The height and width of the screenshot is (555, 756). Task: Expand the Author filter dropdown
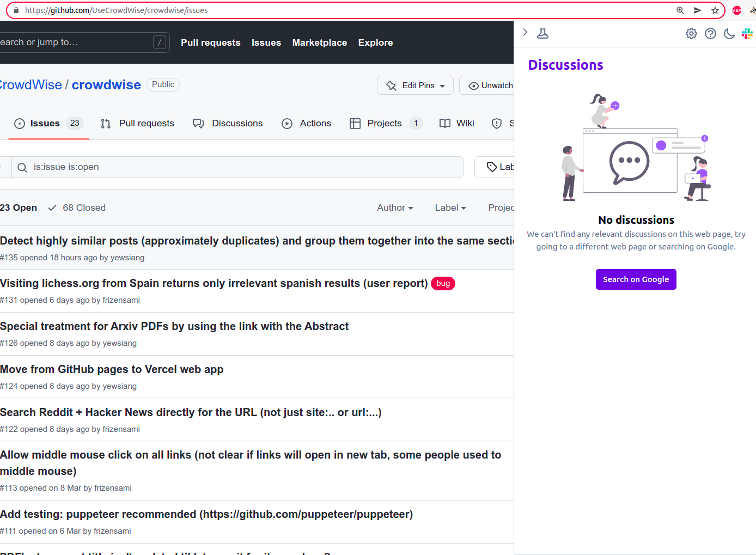(x=395, y=208)
